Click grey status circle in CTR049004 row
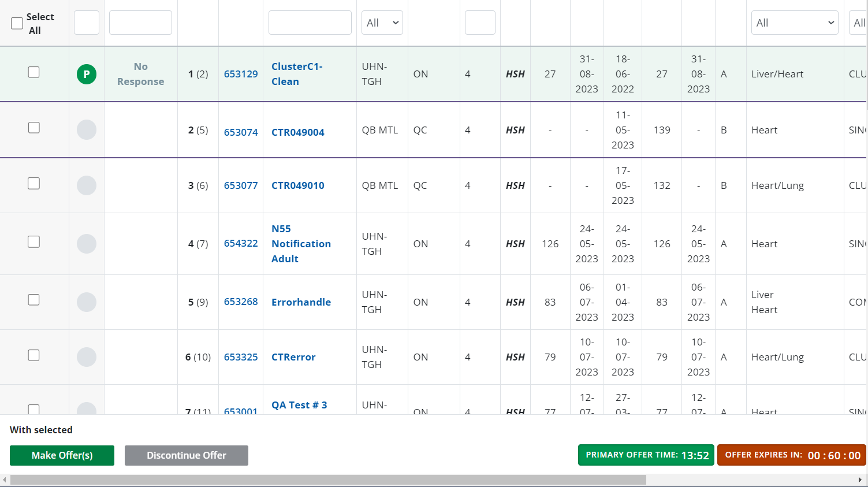This screenshot has height=487, width=868. click(x=87, y=130)
